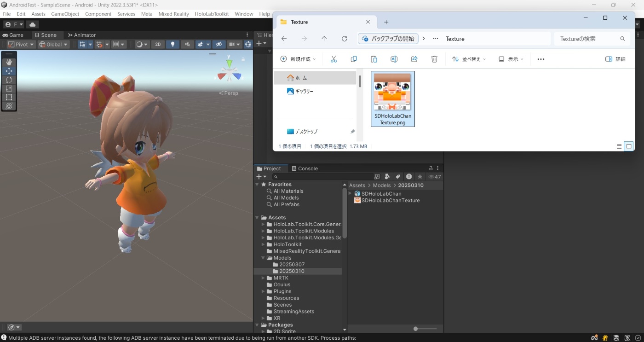Viewport: 644px width, 342px height.
Task: Open the 並べ替え sort dropdown
Action: pos(469,59)
